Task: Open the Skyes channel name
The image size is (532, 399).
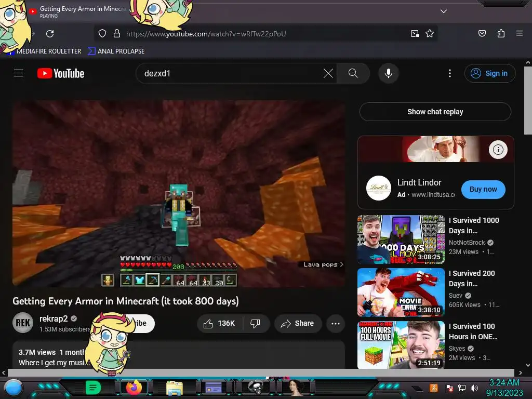Action: click(x=457, y=348)
